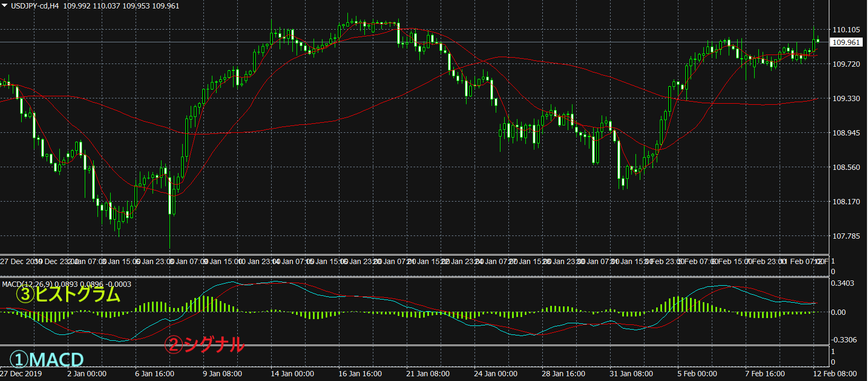Click the 2 Jan 00:00 bottom time label
This screenshot has width=868, height=381.
87,374
